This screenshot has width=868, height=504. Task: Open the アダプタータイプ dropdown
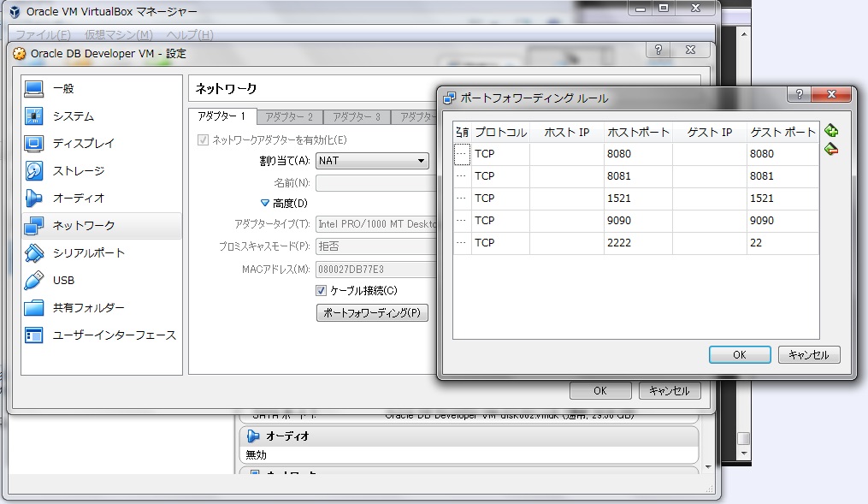click(376, 223)
